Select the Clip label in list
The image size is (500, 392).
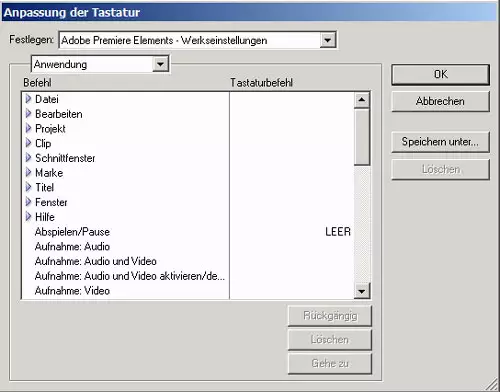click(43, 143)
